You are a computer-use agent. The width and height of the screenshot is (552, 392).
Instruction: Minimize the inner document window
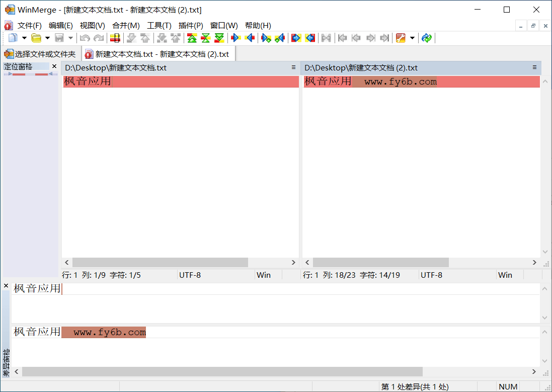coord(521,26)
